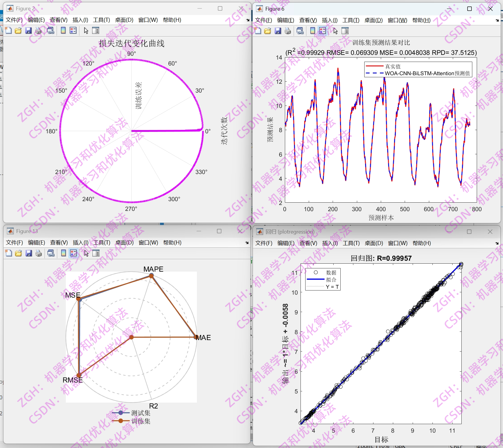Image resolution: width=503 pixels, height=448 pixels.
Task: Click Print Preview icon in Figure 2 toolbar
Action: pyautogui.click(x=51, y=30)
